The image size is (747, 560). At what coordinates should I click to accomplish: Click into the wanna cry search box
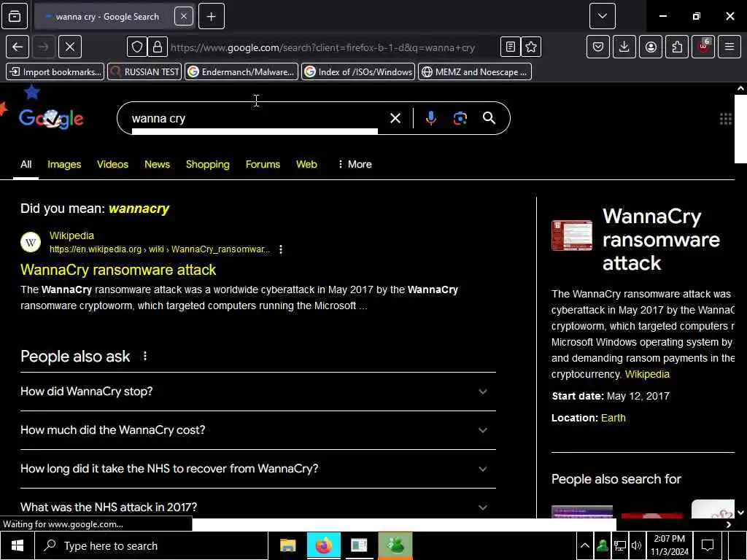(255, 118)
